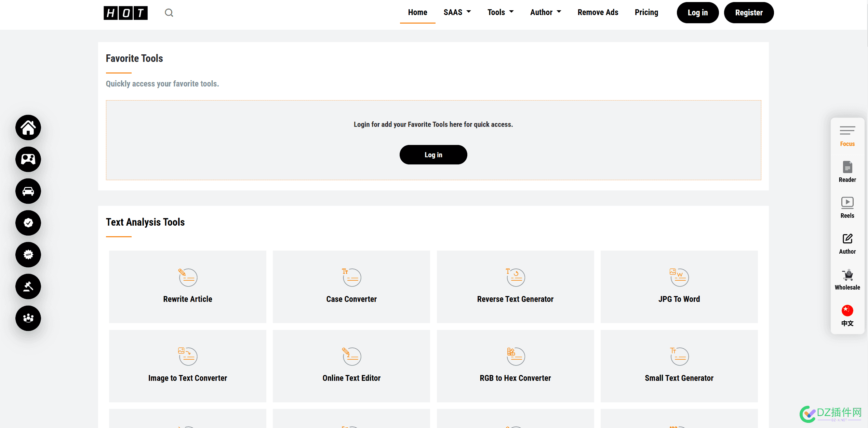
Task: Open Author from right side panel
Action: point(847,244)
